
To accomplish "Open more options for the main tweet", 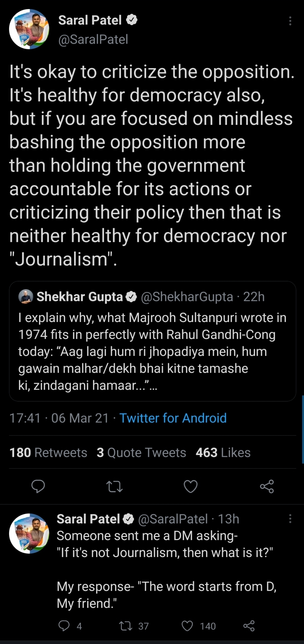I will (290, 21).
